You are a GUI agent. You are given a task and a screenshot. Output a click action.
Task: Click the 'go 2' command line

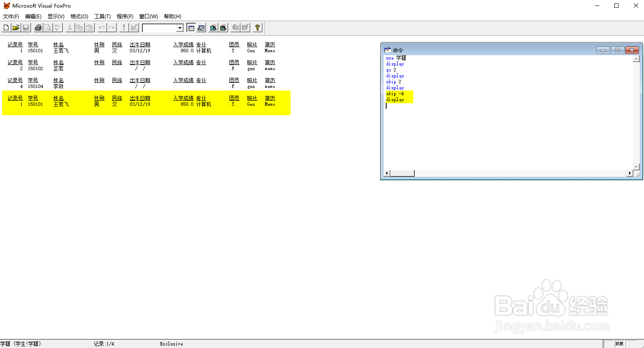pos(391,70)
